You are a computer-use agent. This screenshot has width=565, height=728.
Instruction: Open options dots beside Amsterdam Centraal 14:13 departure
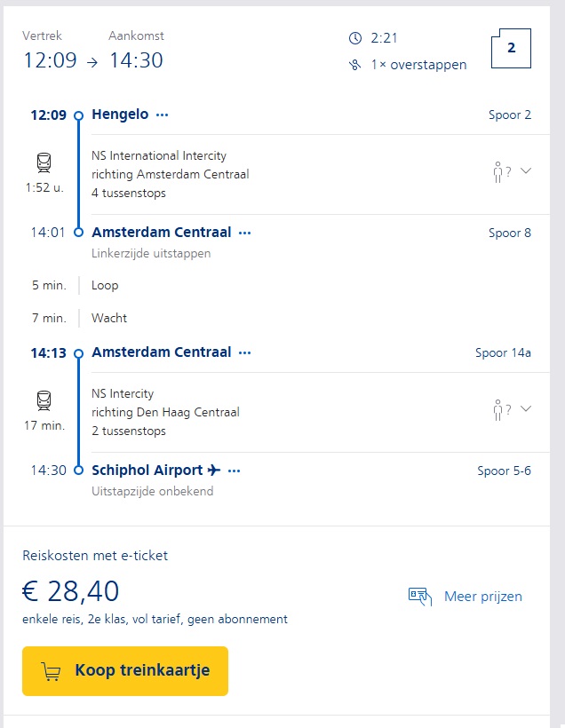pyautogui.click(x=245, y=352)
